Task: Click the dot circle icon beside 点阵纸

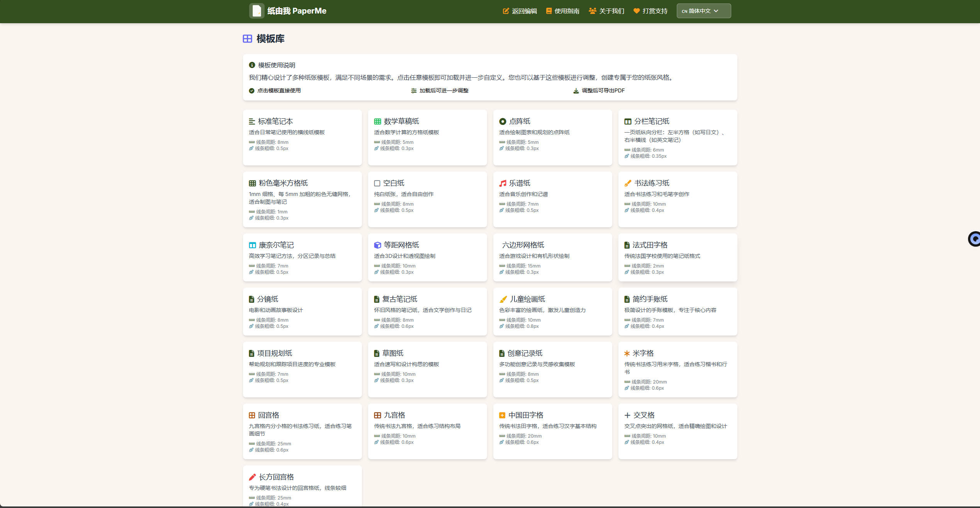Action: click(502, 121)
